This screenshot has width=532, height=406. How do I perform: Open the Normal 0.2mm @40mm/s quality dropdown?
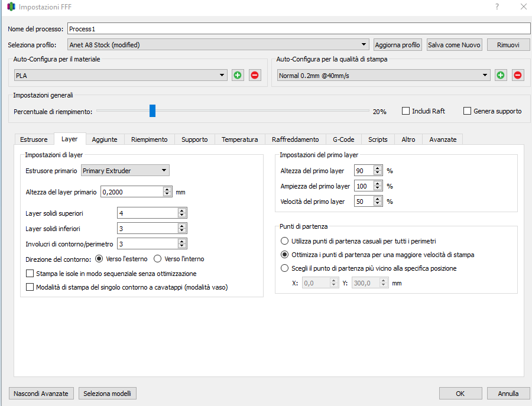(x=384, y=75)
